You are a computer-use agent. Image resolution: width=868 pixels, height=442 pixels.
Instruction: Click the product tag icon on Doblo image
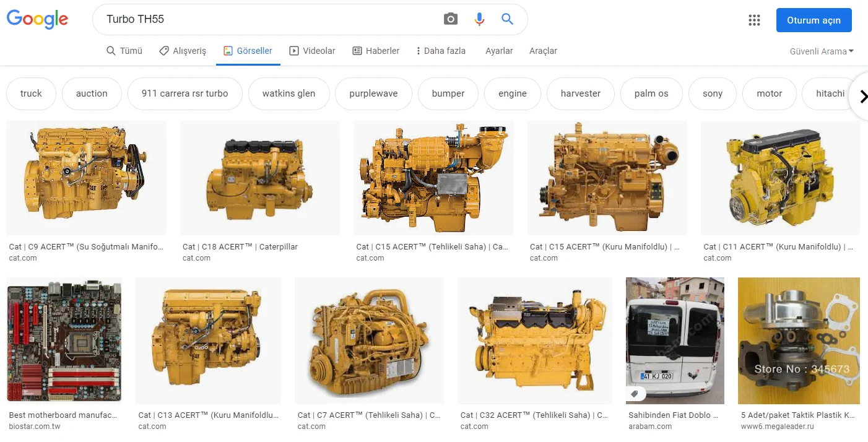tap(635, 394)
